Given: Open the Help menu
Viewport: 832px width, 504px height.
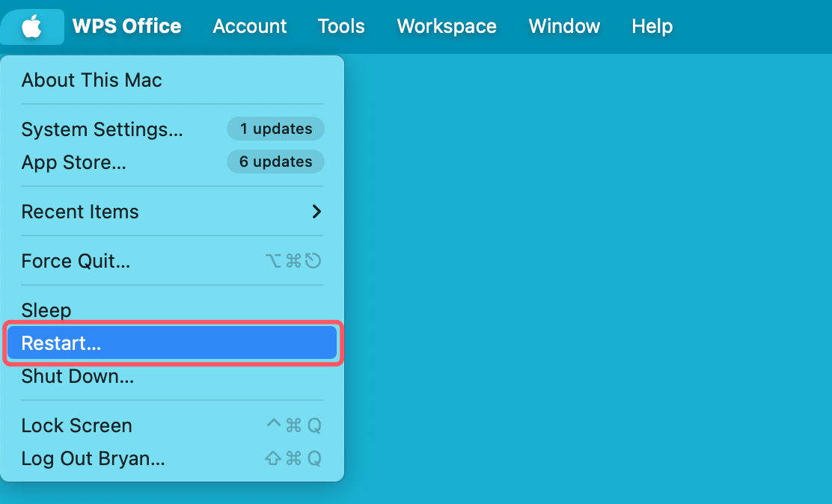Looking at the screenshot, I should (x=652, y=27).
